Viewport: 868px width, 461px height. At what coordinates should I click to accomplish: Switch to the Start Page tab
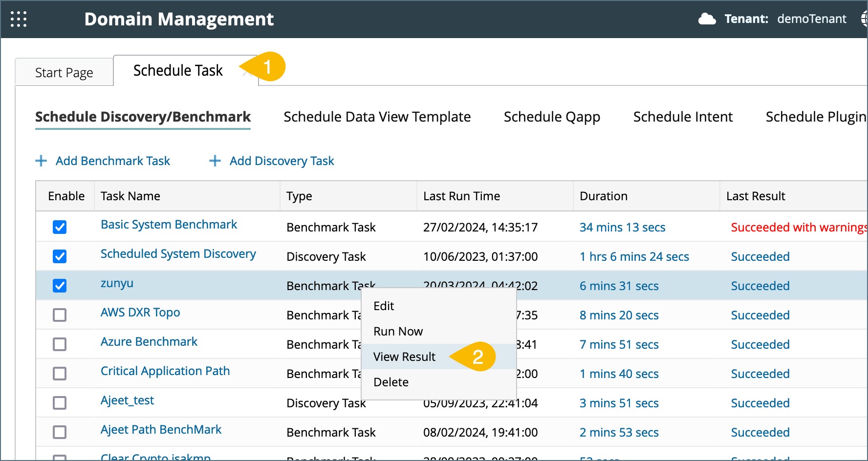(x=64, y=73)
